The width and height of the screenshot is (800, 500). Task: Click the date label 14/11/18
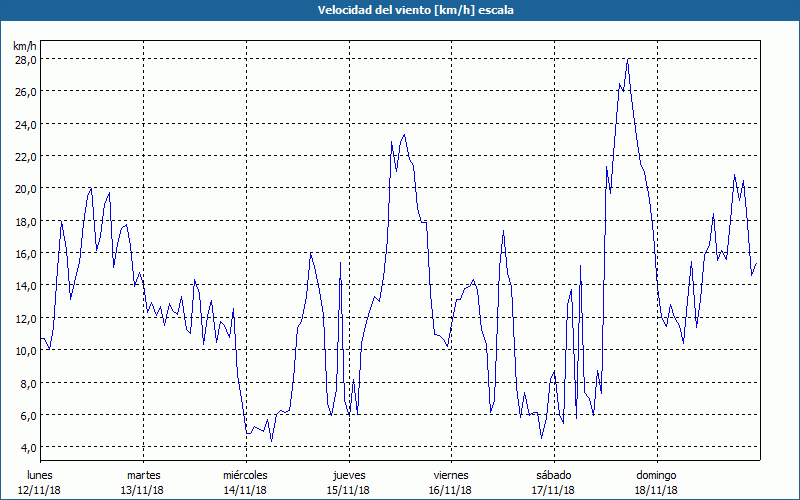(245, 490)
